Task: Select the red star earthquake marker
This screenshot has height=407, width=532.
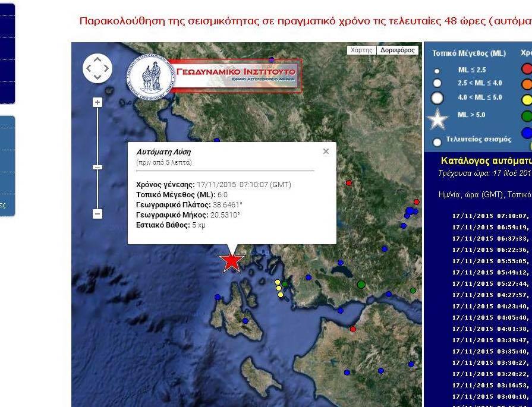Action: (x=231, y=263)
